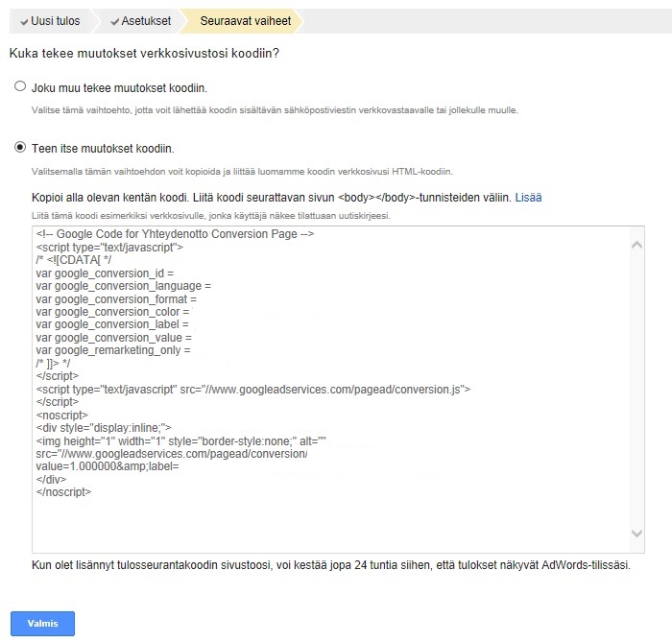
Task: Click the 'Google Code for Yhteydenotto Conversion Page' comment line
Action: click(x=176, y=234)
